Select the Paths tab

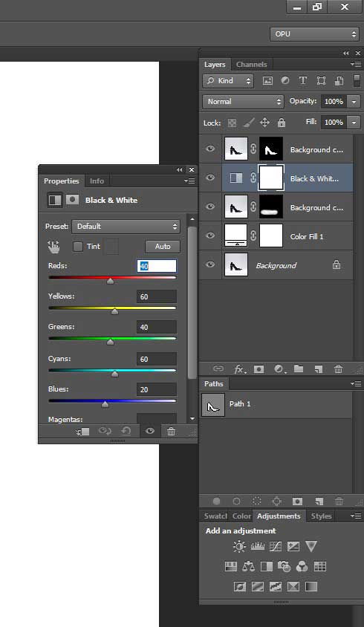(214, 383)
